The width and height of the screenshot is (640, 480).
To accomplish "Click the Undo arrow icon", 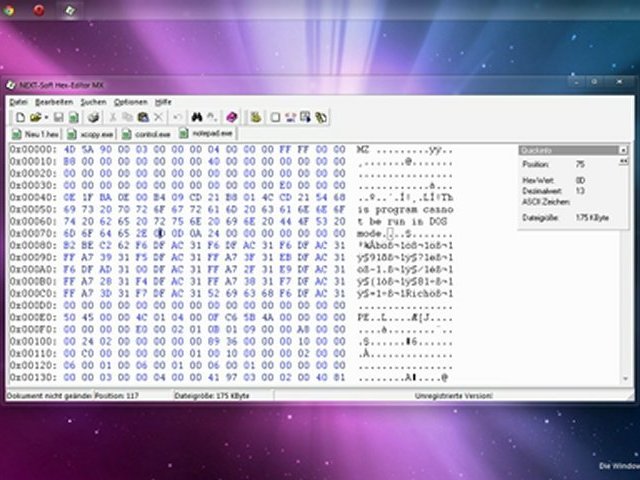I will [x=176, y=117].
